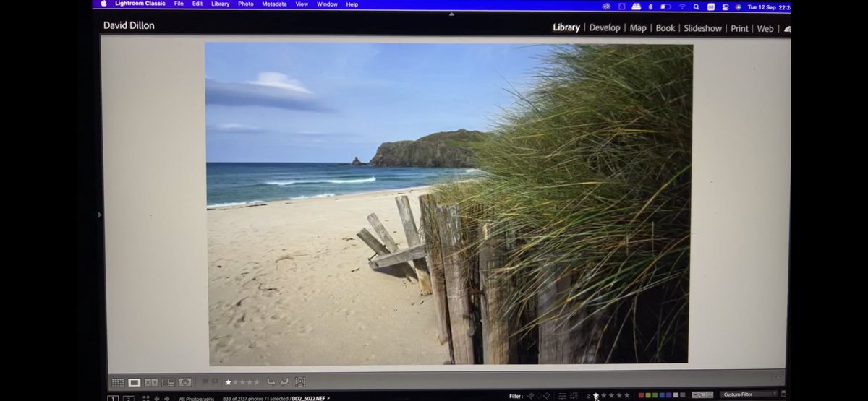Collapse the top module picker panel

452,14
